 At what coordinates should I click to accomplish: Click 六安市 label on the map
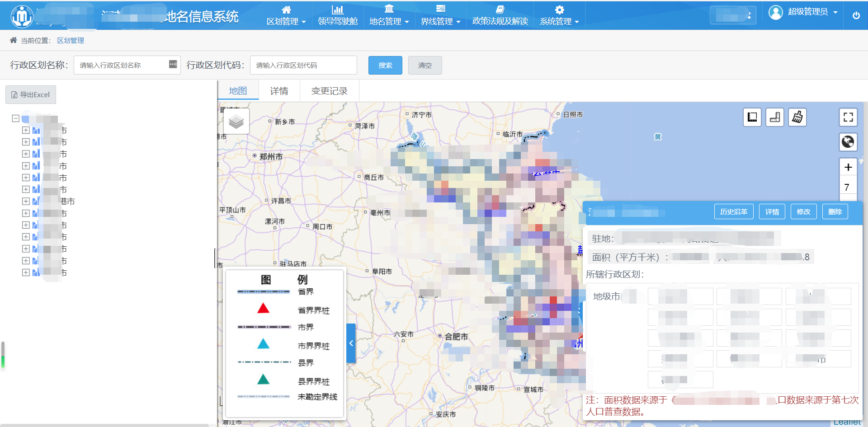click(403, 334)
